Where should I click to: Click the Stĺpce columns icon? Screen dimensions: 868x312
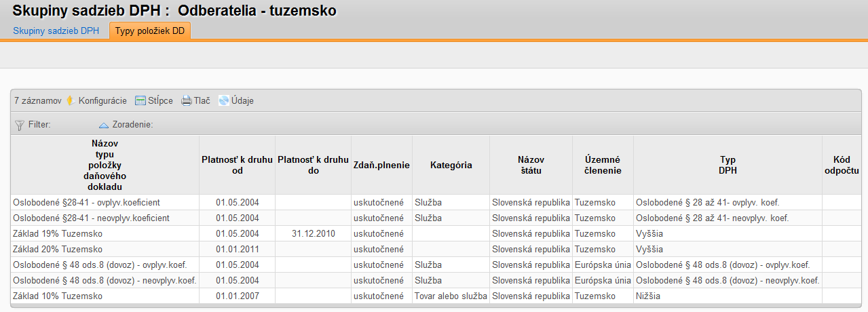140,100
